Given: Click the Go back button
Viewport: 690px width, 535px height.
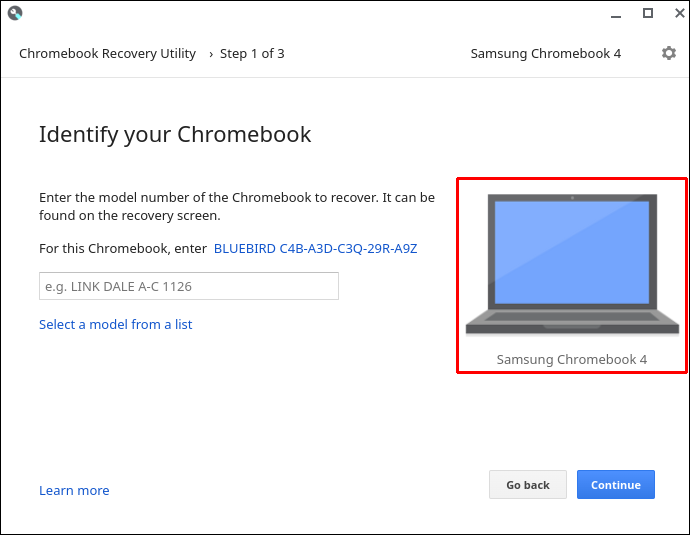Looking at the screenshot, I should 528,484.
